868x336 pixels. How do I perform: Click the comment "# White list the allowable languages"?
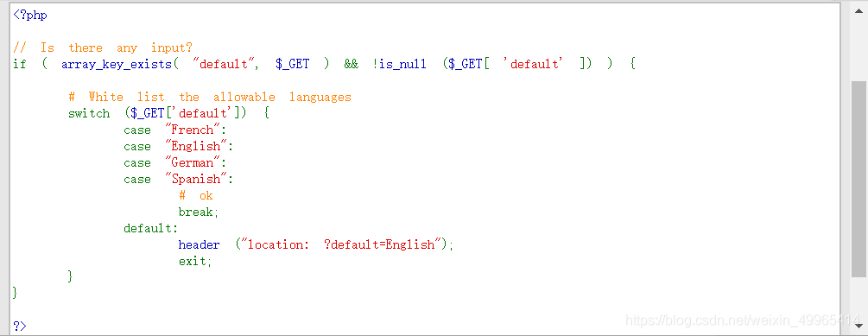210,98
